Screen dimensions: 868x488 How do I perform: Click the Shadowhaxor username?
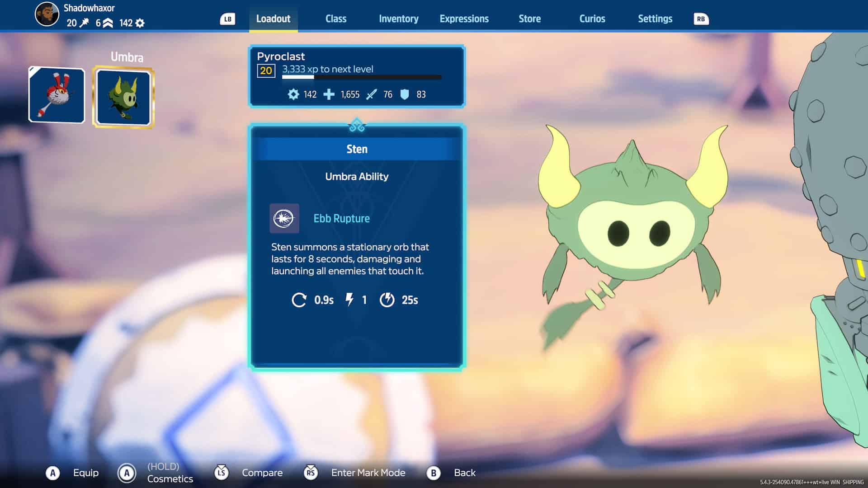click(89, 8)
